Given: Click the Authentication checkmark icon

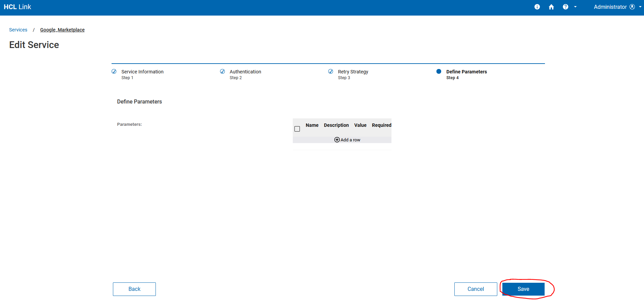Looking at the screenshot, I should [222, 71].
